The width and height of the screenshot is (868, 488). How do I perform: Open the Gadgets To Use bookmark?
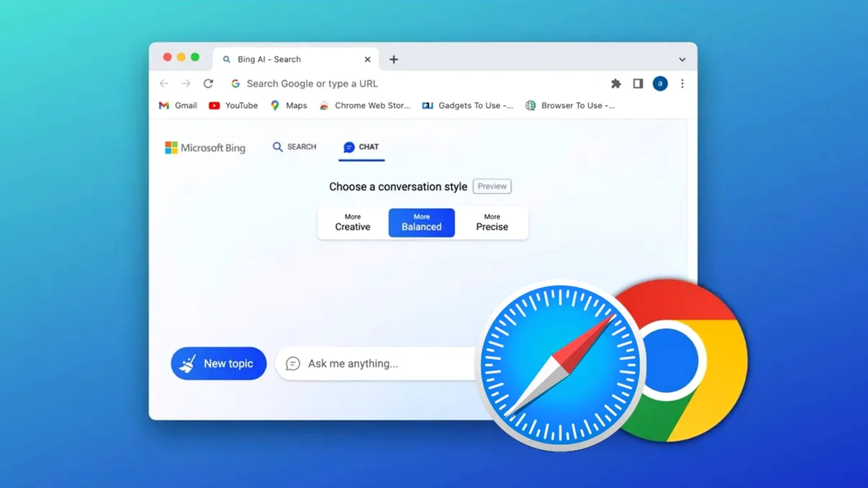468,105
